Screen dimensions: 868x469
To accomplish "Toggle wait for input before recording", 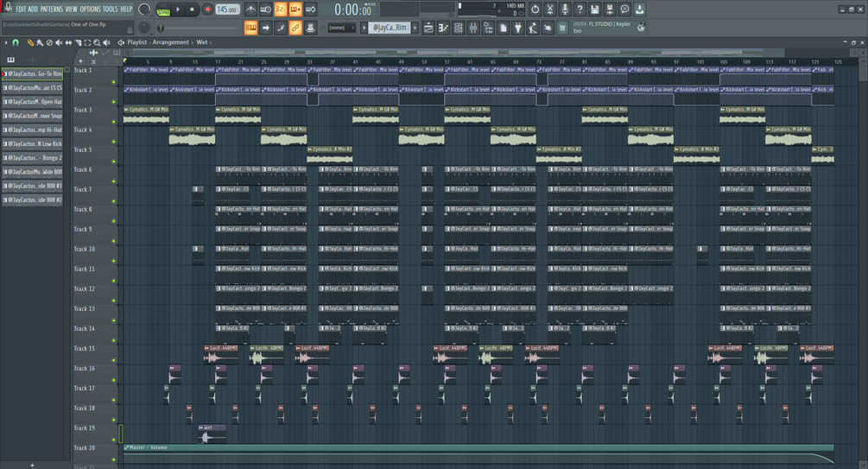I will coord(266,10).
